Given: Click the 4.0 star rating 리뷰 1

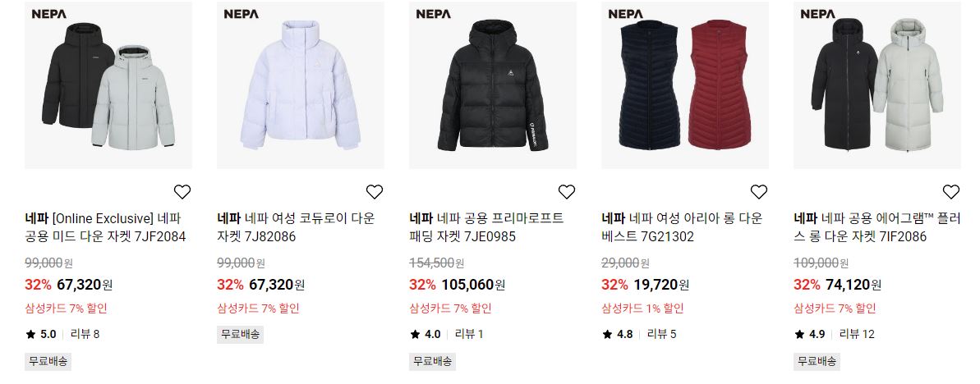Looking at the screenshot, I should pyautogui.click(x=446, y=334).
